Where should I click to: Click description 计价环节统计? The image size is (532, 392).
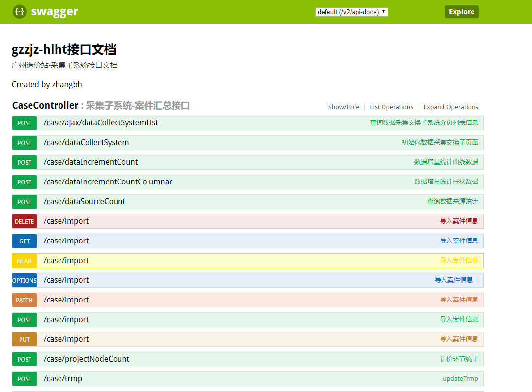[x=459, y=359]
